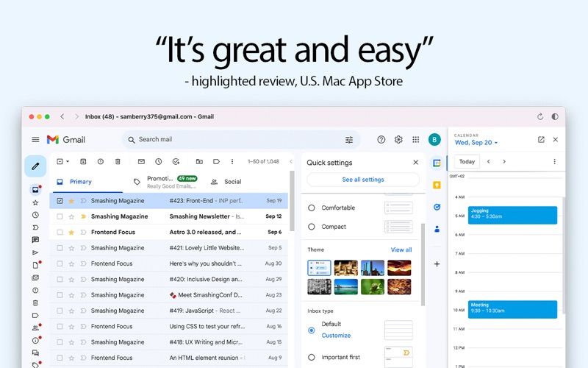Screen dimensions: 588x368
Task: Select Compact density radio button
Action: (x=311, y=227)
